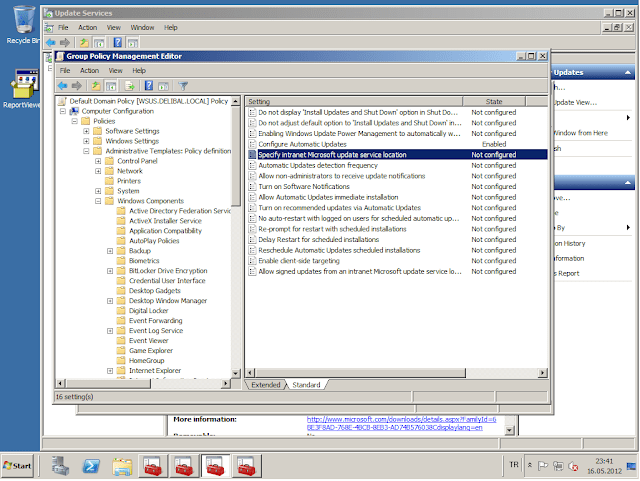Open Server Manager from the taskbar
Screen dimensions: 640x481
point(59,466)
